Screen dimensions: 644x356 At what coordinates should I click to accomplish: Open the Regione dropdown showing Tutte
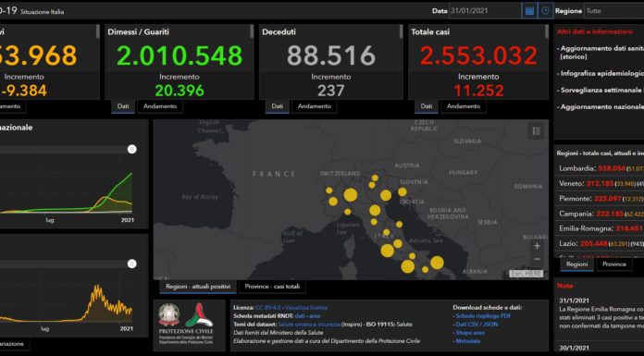point(614,11)
